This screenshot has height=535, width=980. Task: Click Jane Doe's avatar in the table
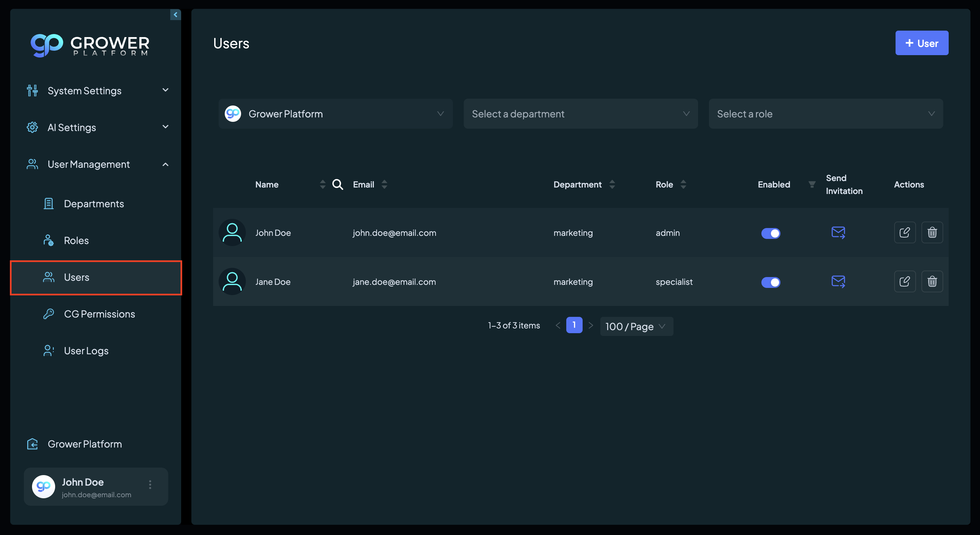[x=232, y=282]
